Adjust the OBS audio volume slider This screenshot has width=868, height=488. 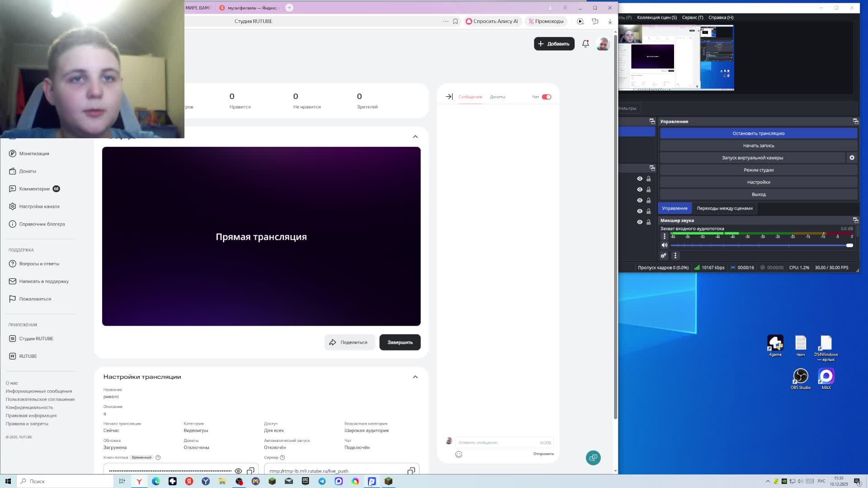click(849, 245)
